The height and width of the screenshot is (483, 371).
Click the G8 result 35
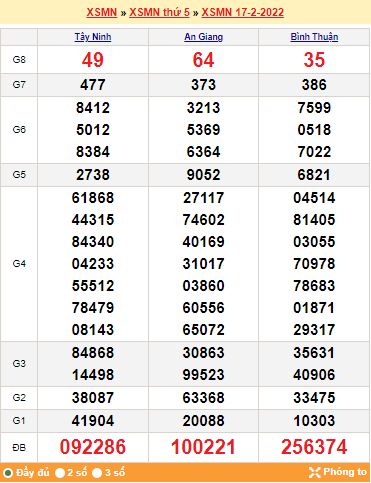tap(314, 60)
